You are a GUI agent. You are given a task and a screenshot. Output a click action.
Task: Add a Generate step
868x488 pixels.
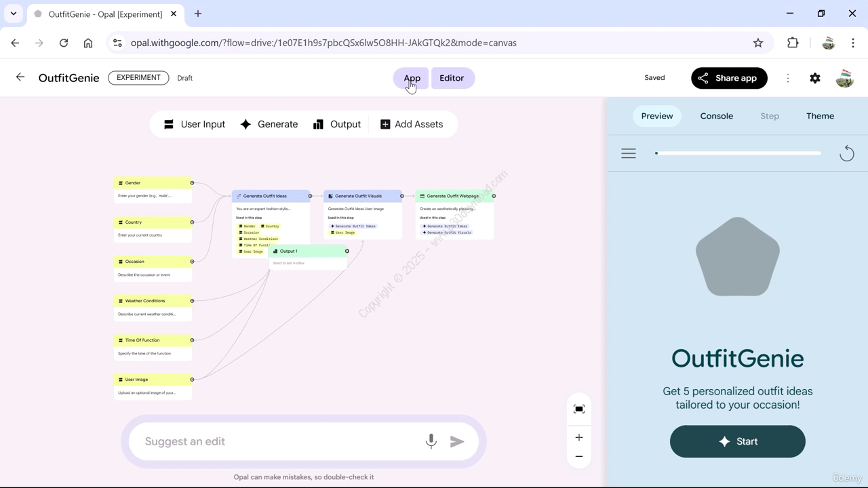(x=269, y=124)
